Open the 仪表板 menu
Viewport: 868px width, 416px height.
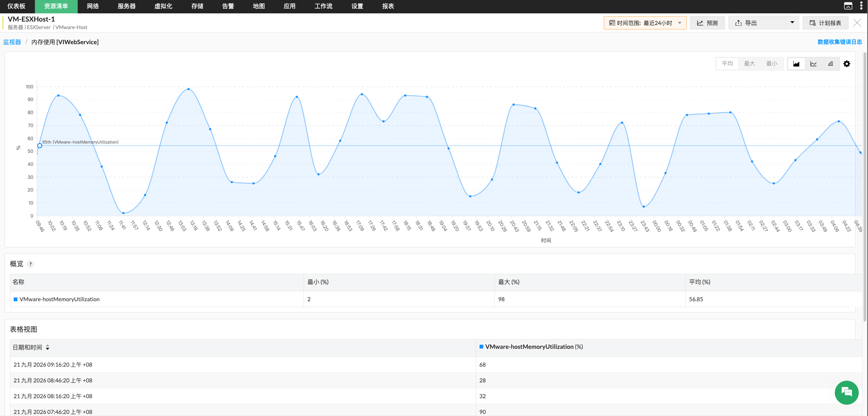tap(16, 6)
